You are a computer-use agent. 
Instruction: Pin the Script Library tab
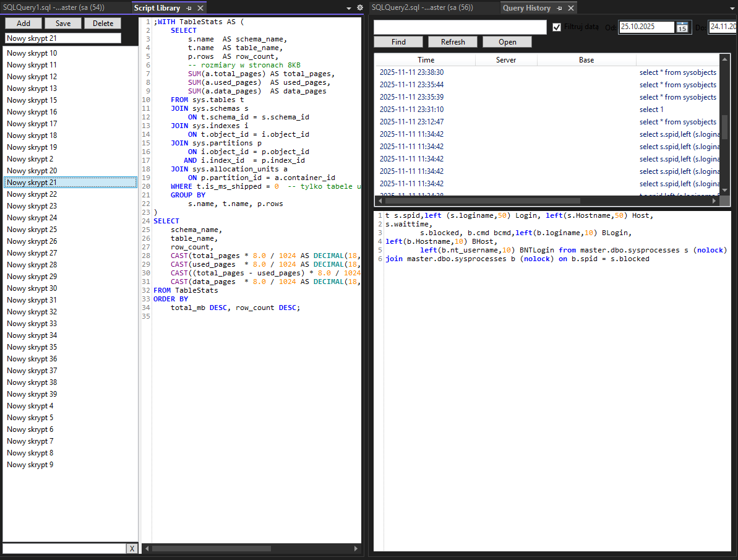189,8
